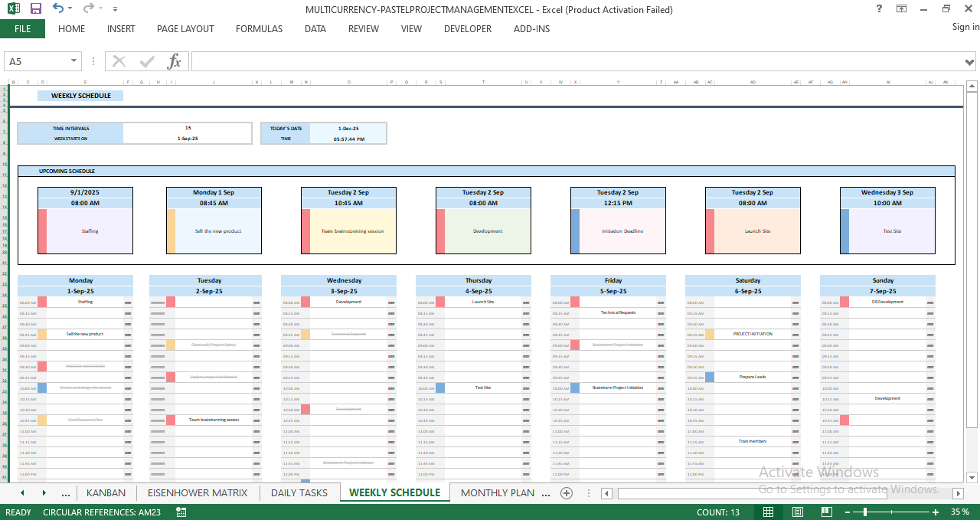Switch to the MONTHLY PLAN sheet

(498, 493)
